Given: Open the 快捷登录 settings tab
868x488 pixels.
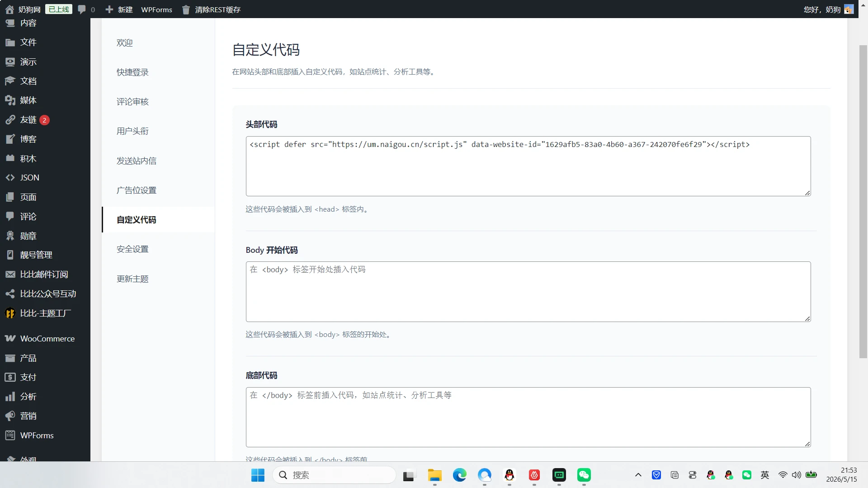Looking at the screenshot, I should point(158,72).
